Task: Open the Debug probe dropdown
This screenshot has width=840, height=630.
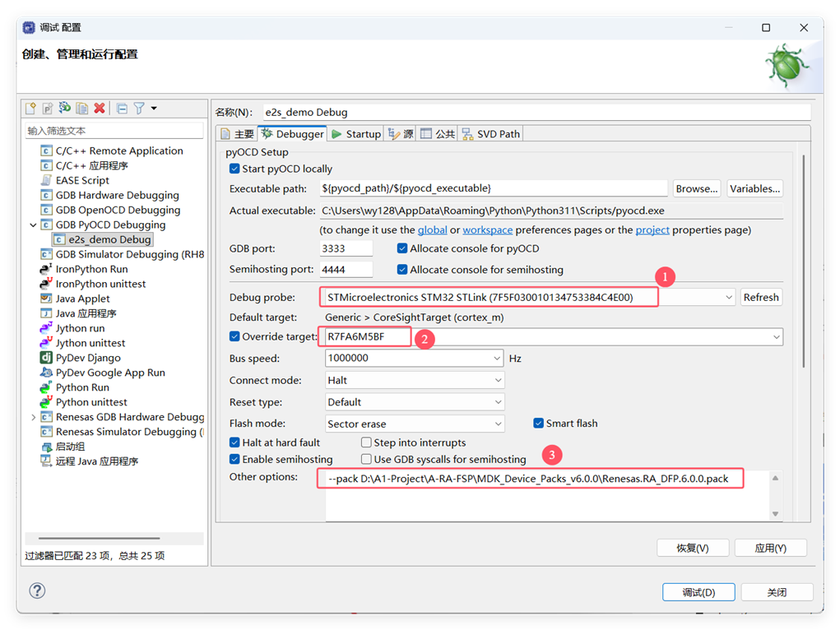Action: [729, 298]
